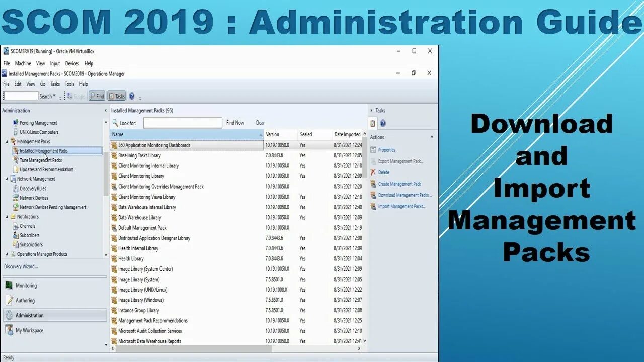Click the Network Devices icon

pos(16,198)
